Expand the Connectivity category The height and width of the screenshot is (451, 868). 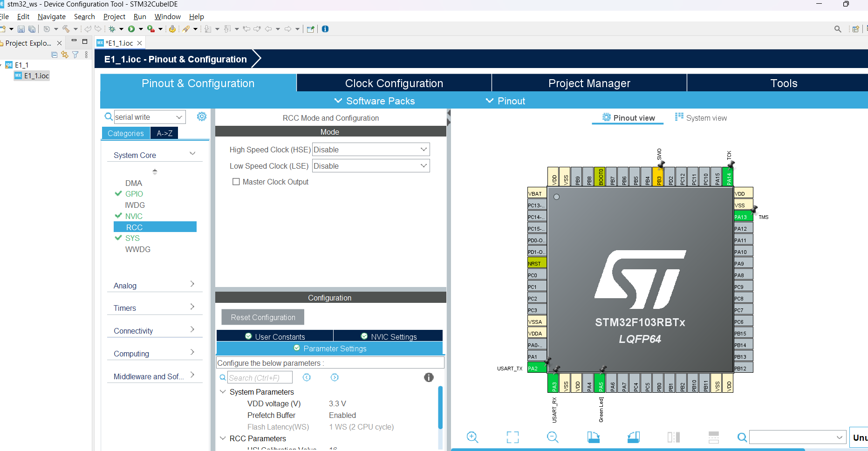tap(192, 329)
